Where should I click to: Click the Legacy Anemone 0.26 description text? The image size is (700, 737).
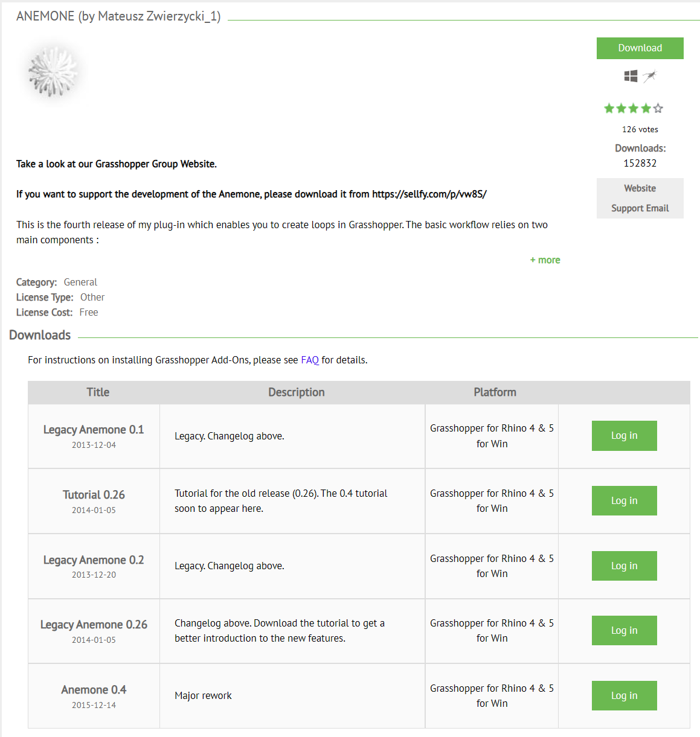click(280, 631)
